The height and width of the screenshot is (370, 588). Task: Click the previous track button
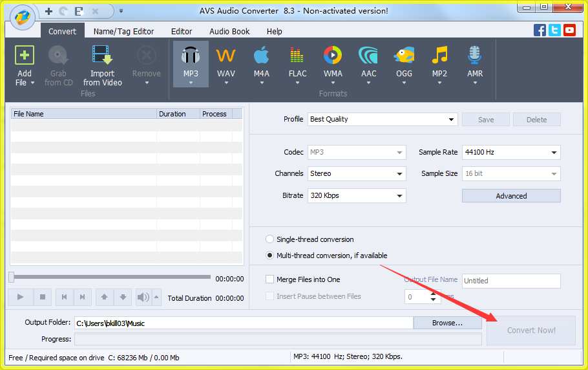pyautogui.click(x=65, y=297)
